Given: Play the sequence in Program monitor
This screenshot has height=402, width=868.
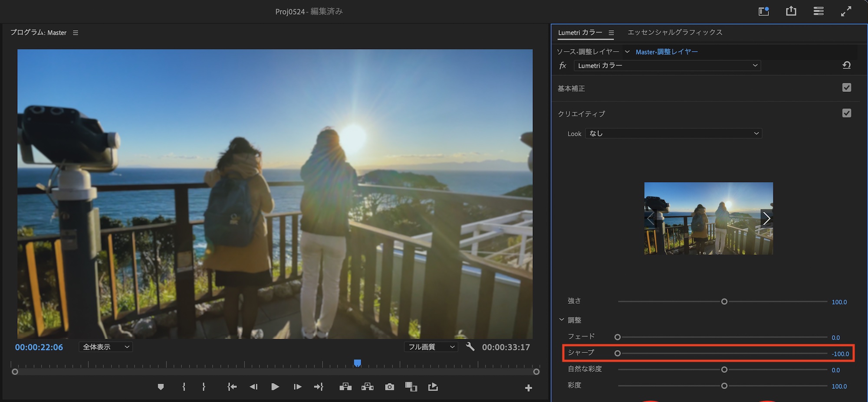Looking at the screenshot, I should click(275, 387).
